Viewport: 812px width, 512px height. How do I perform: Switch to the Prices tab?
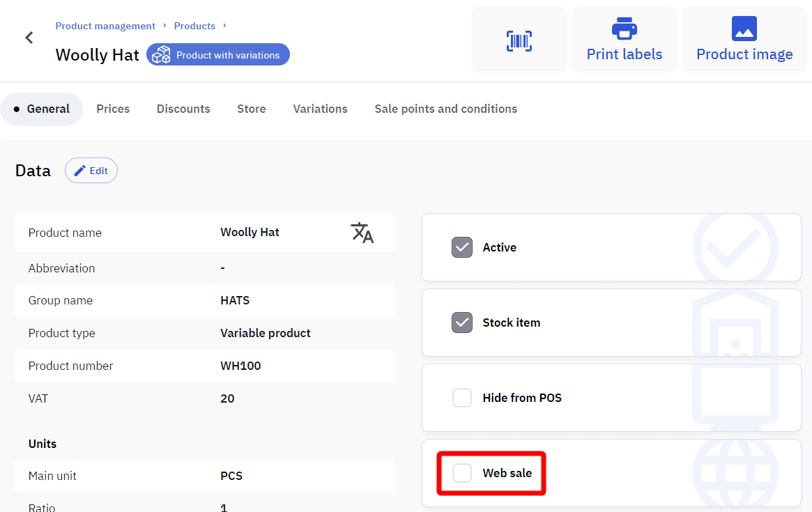(x=113, y=109)
